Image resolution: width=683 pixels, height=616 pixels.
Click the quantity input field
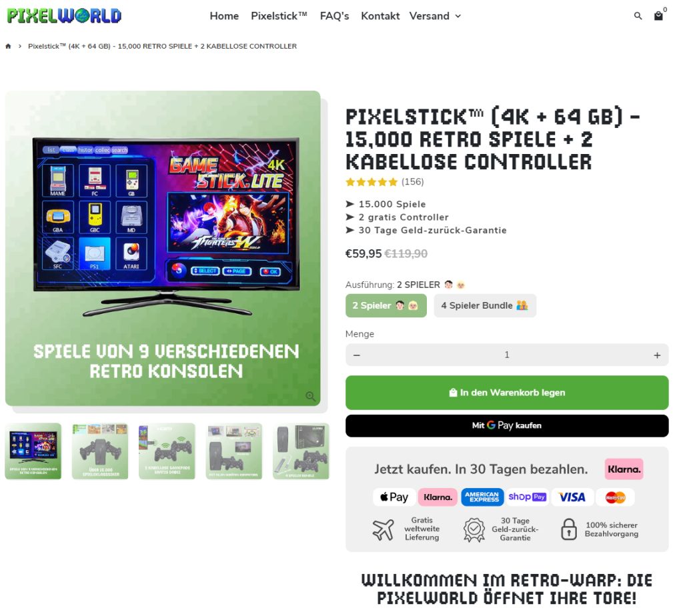pyautogui.click(x=507, y=355)
